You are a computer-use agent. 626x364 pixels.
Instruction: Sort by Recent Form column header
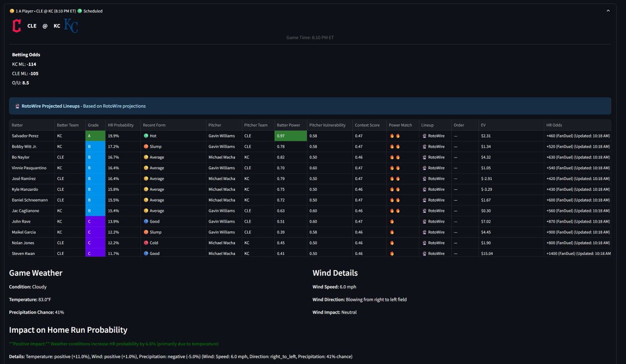point(173,125)
